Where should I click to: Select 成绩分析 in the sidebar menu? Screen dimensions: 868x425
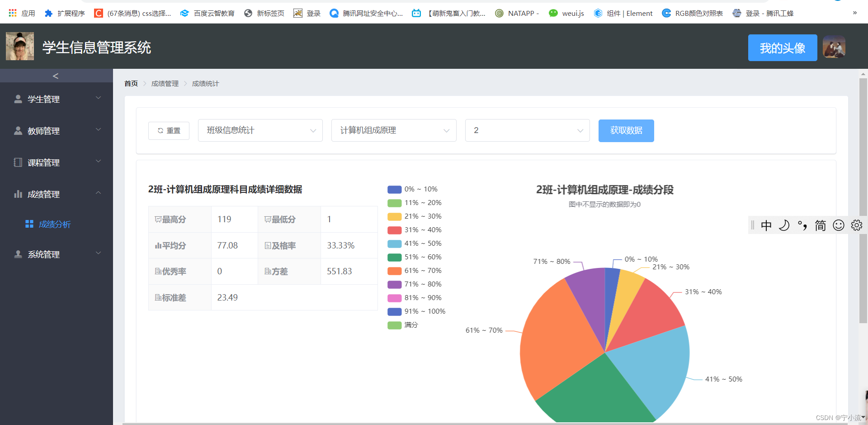coord(55,224)
